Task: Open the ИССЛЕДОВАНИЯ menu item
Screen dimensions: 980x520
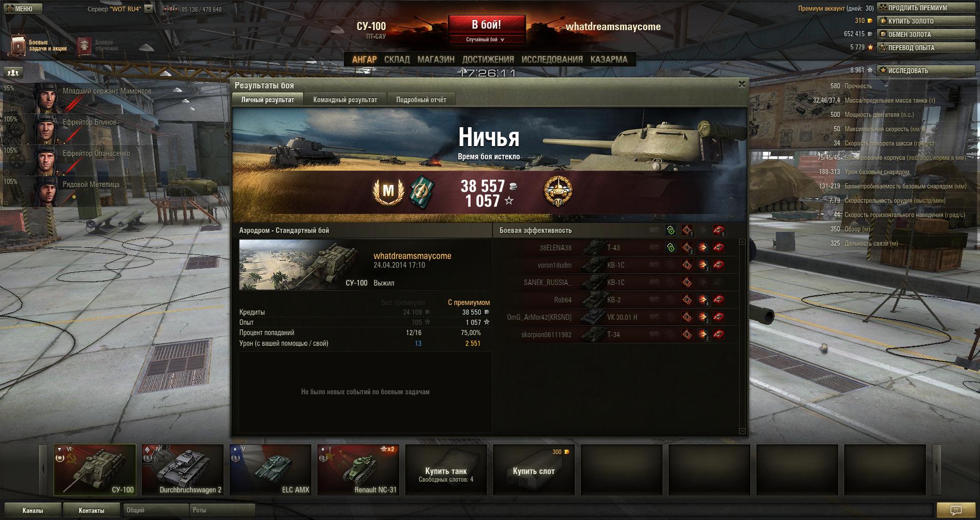Action: (x=552, y=59)
